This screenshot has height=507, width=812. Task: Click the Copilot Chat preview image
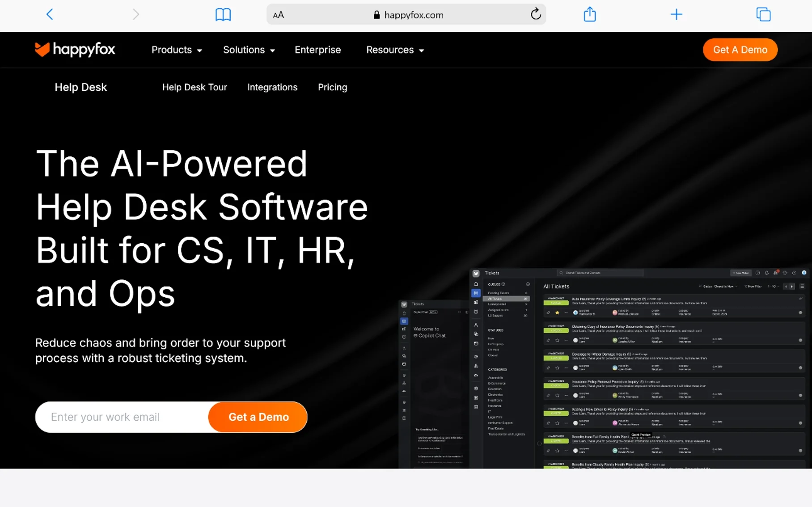coord(434,384)
